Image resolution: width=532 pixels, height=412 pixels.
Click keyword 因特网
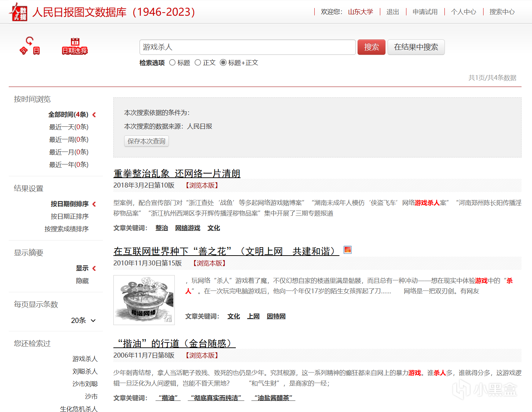pyautogui.click(x=276, y=316)
